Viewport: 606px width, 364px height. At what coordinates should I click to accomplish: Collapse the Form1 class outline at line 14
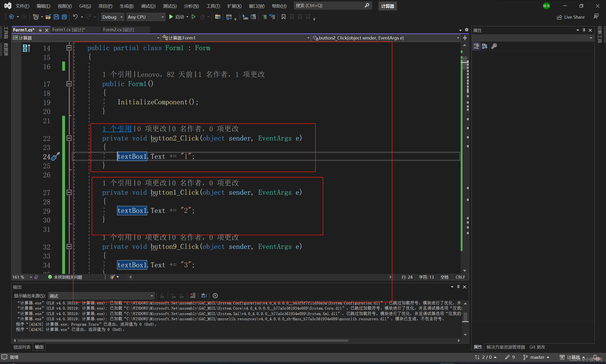(69, 48)
